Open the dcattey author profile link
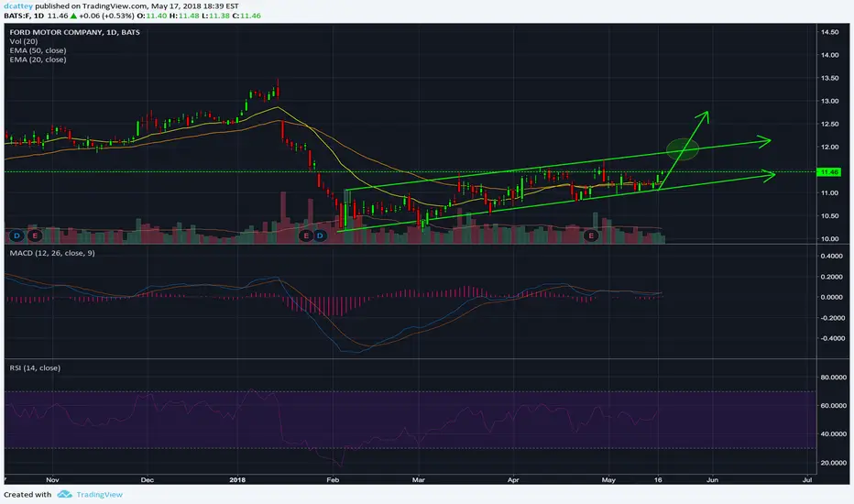Screen dimensions: 854x504 click(18, 6)
